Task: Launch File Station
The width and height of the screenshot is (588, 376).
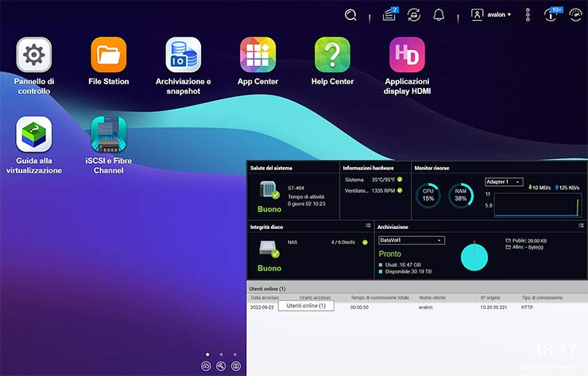Action: pos(108,56)
